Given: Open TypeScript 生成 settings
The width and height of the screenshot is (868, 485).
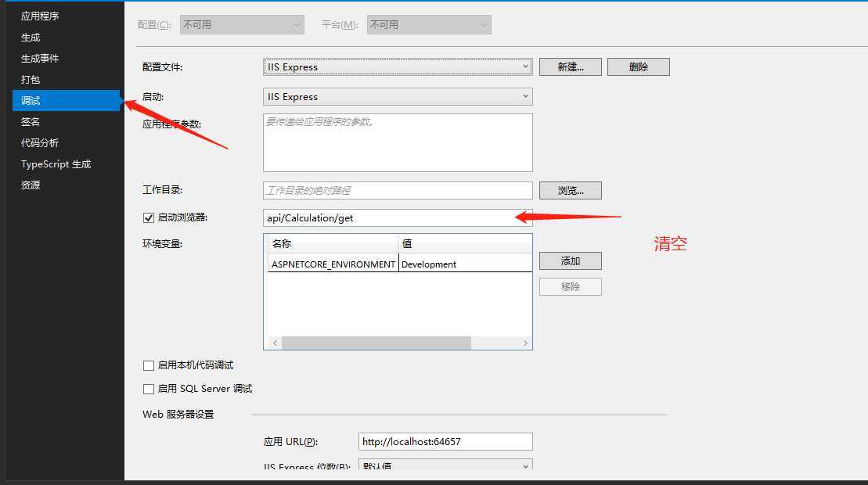Looking at the screenshot, I should [x=56, y=163].
